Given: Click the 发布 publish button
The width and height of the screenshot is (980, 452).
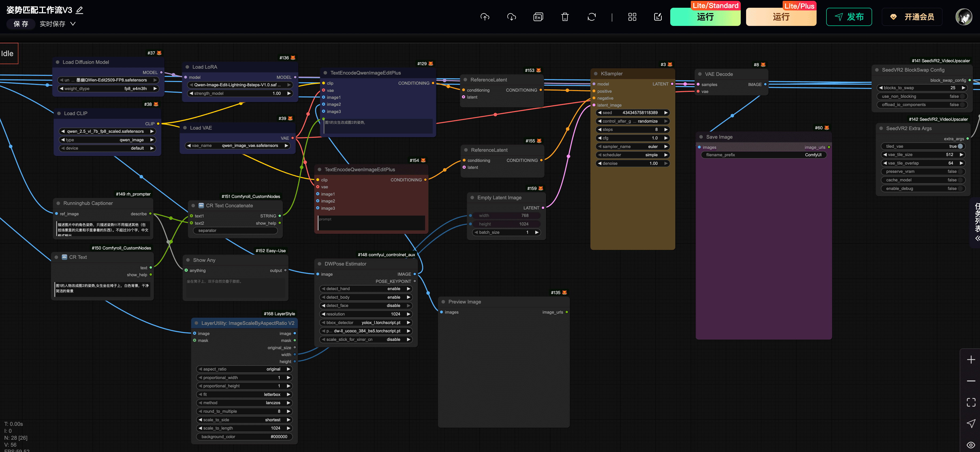Looking at the screenshot, I should tap(849, 17).
